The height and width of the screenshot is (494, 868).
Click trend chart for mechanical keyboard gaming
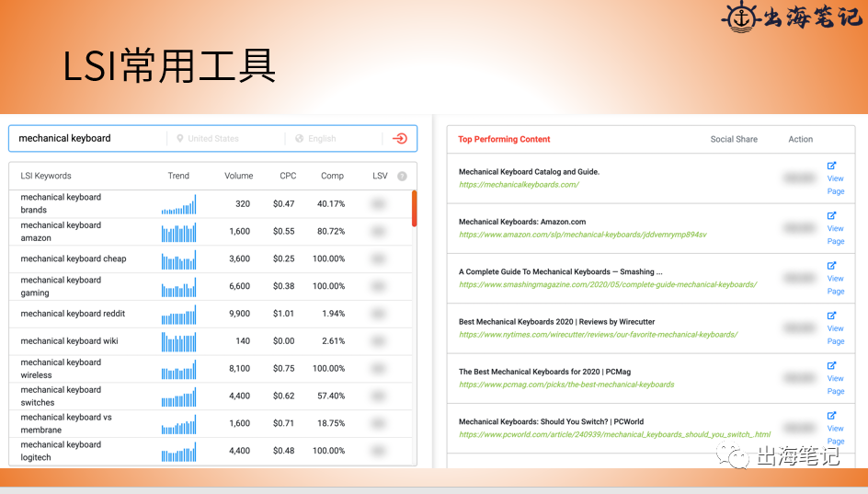click(x=178, y=287)
